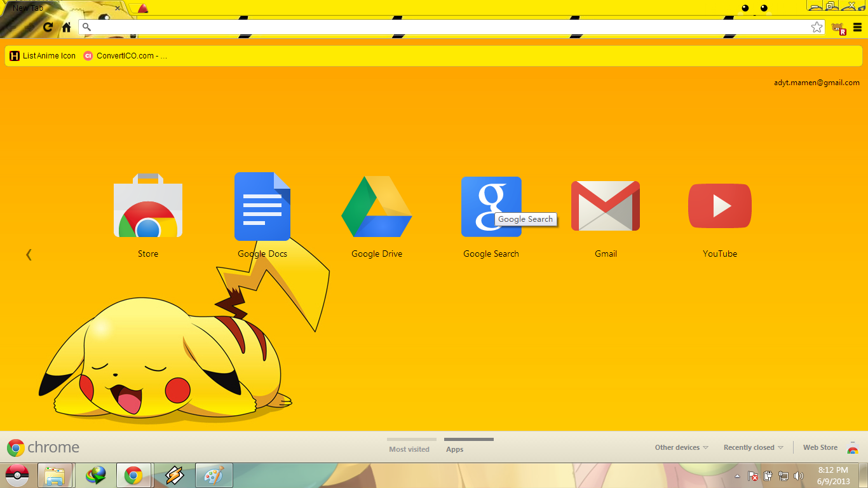Click the adyt.mamen@gmail.com account link

click(x=817, y=83)
